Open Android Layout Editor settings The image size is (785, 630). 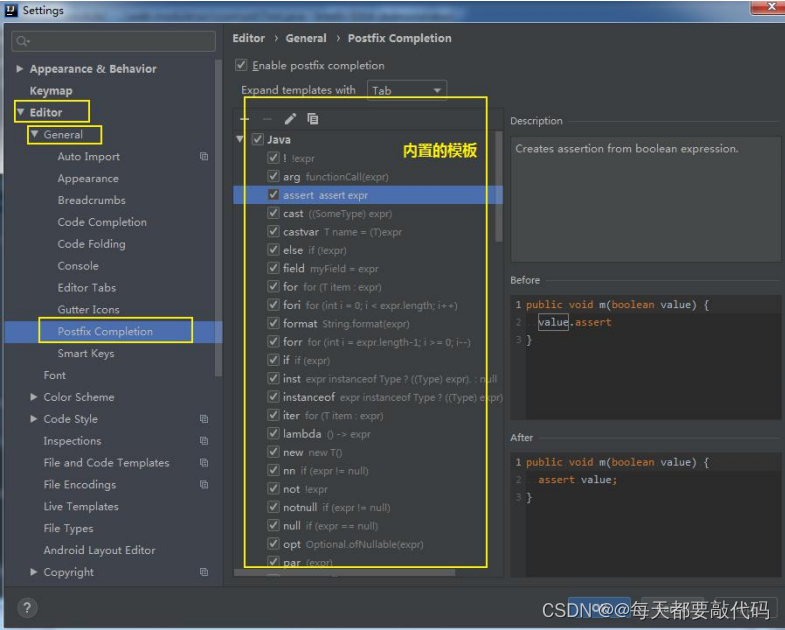pyautogui.click(x=99, y=550)
